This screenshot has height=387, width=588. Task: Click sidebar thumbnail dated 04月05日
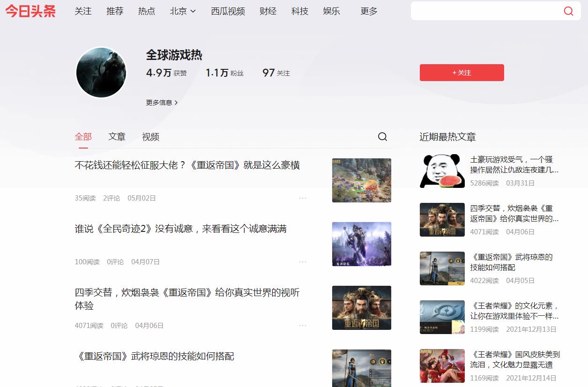click(442, 268)
